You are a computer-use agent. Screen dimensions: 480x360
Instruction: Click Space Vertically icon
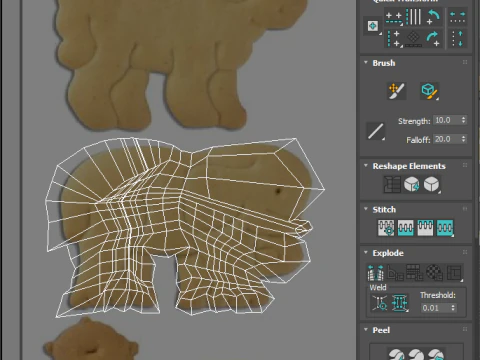coord(457,39)
